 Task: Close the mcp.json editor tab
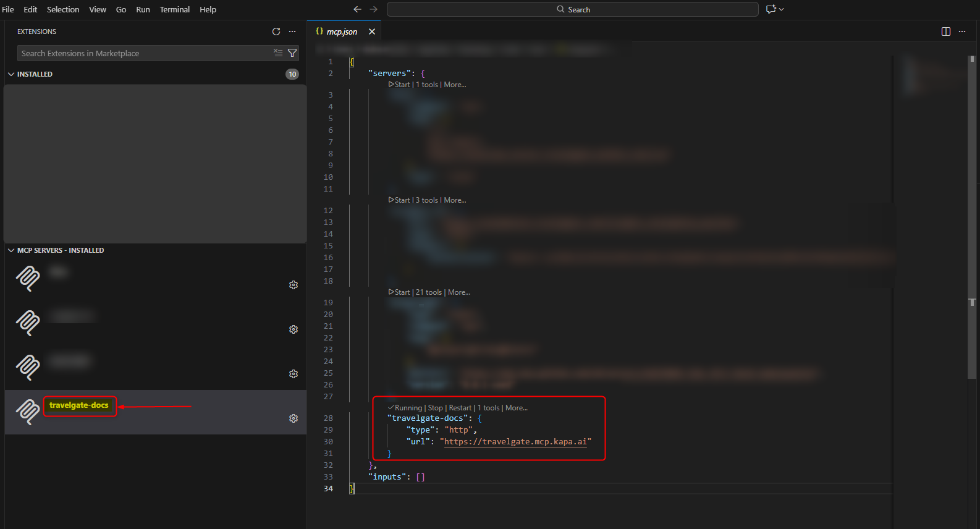click(x=372, y=32)
